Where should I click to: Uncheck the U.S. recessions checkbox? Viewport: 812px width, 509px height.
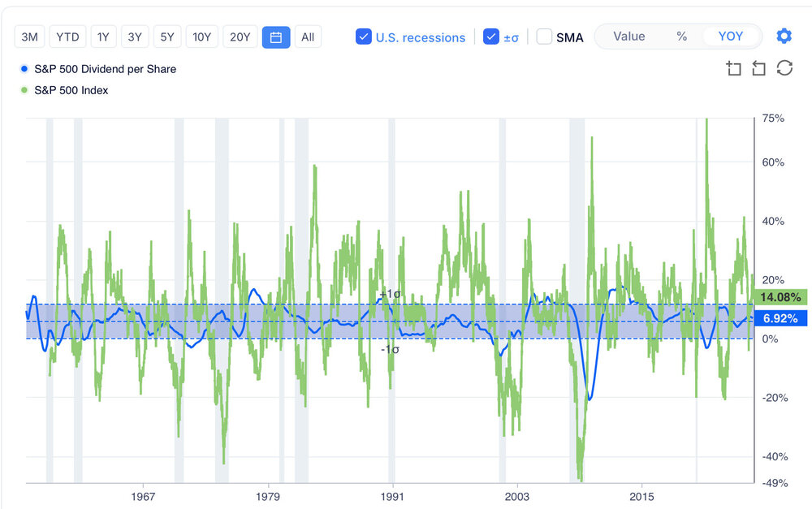pyautogui.click(x=364, y=37)
